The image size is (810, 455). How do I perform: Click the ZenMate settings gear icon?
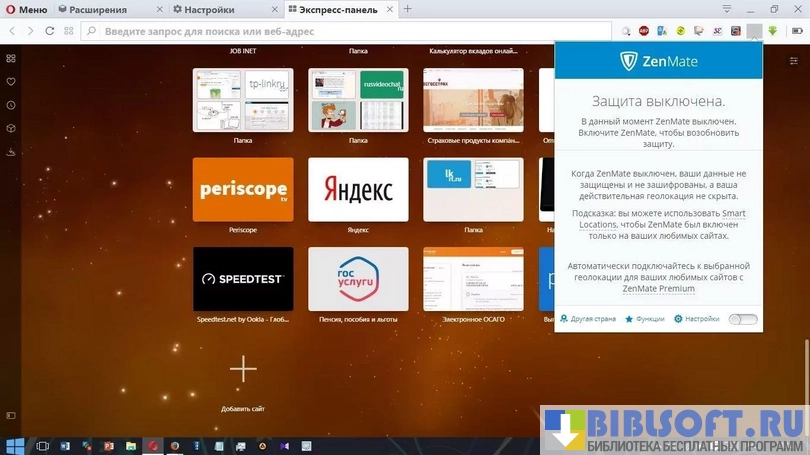(678, 319)
